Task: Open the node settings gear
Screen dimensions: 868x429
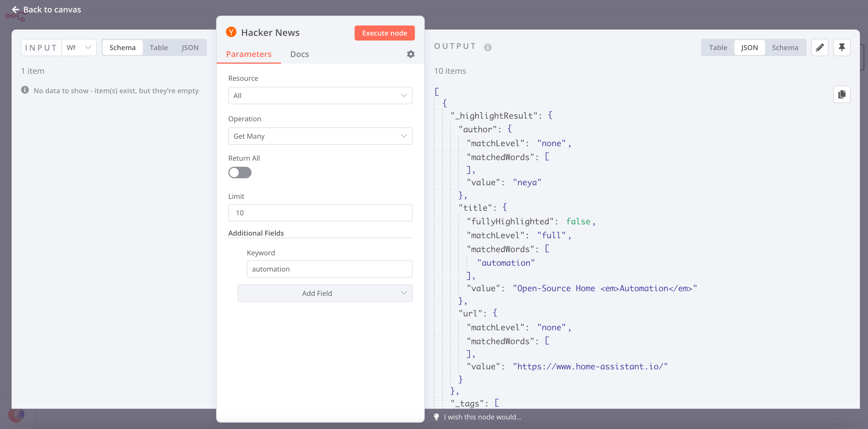Action: pyautogui.click(x=411, y=54)
